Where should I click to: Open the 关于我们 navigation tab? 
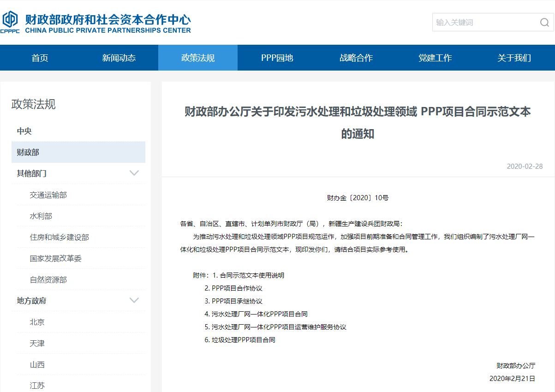click(514, 58)
